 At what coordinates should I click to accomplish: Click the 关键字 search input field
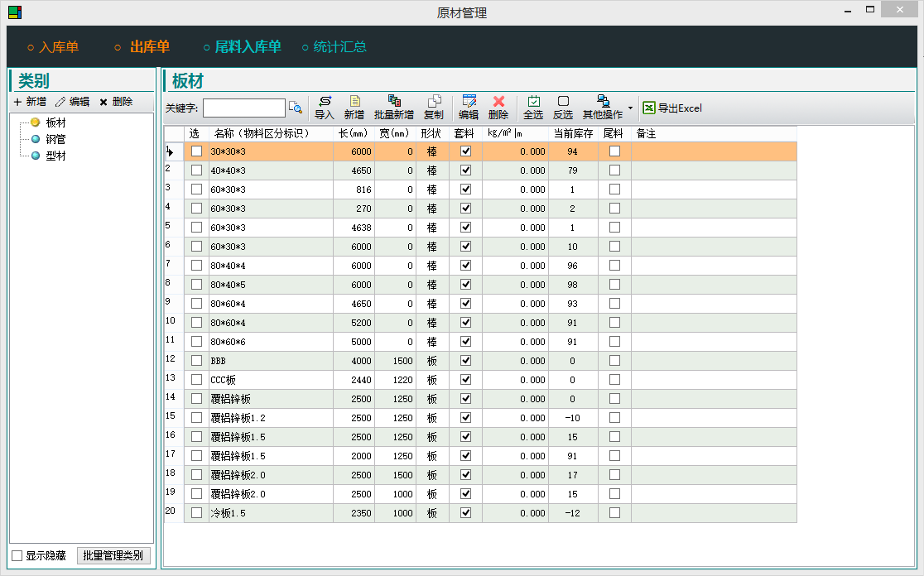tap(243, 108)
